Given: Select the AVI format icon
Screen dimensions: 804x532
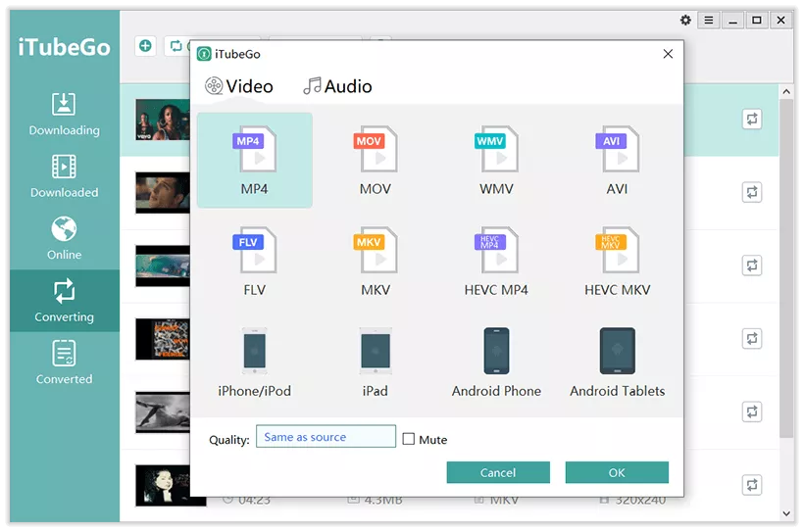Looking at the screenshot, I should (x=617, y=152).
